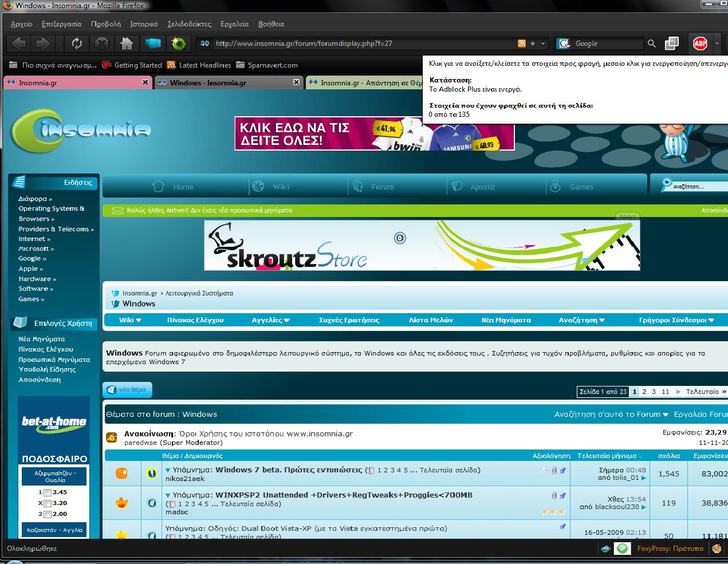
Task: Click the overlapping windows toolbar icon
Action: [672, 44]
